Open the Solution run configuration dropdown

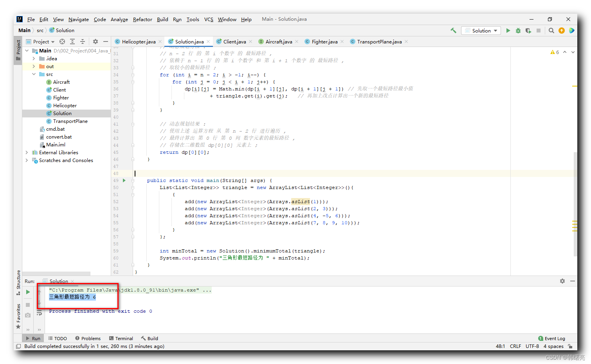point(481,31)
